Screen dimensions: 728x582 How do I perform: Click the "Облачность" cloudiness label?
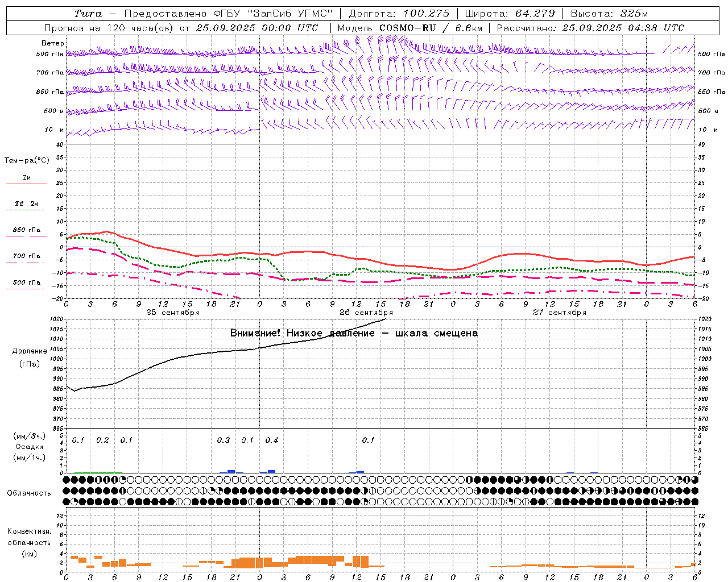(29, 493)
